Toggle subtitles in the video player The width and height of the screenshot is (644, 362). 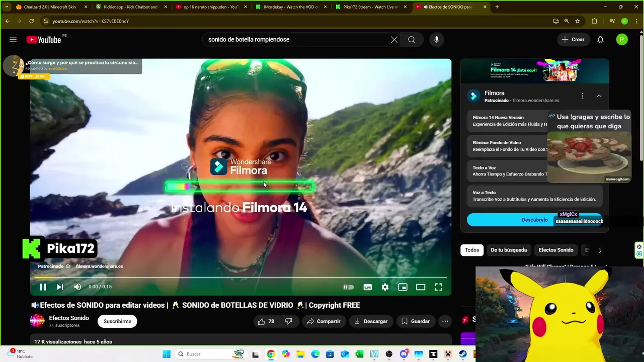click(x=368, y=287)
